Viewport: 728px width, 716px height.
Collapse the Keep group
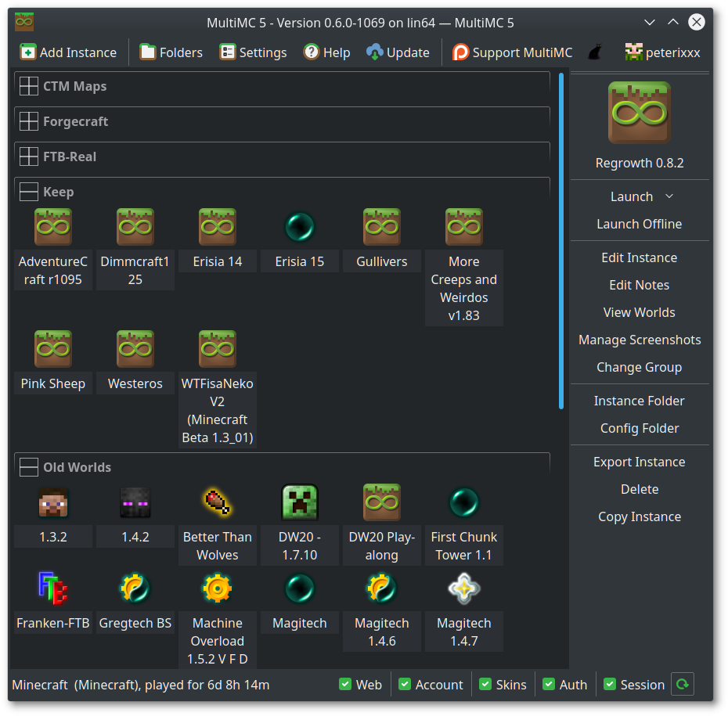pos(29,192)
